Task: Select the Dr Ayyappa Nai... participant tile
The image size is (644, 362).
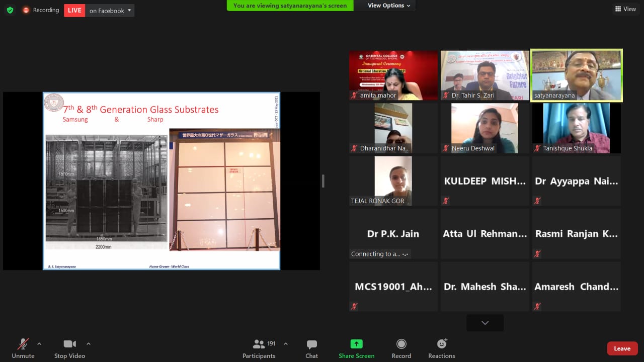Action: [x=577, y=180]
